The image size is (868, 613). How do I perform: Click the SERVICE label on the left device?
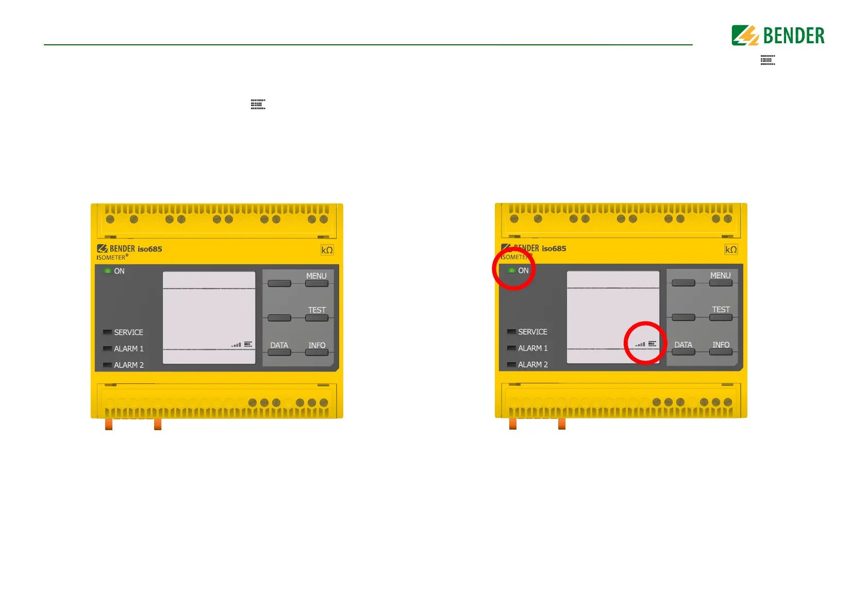coord(128,332)
